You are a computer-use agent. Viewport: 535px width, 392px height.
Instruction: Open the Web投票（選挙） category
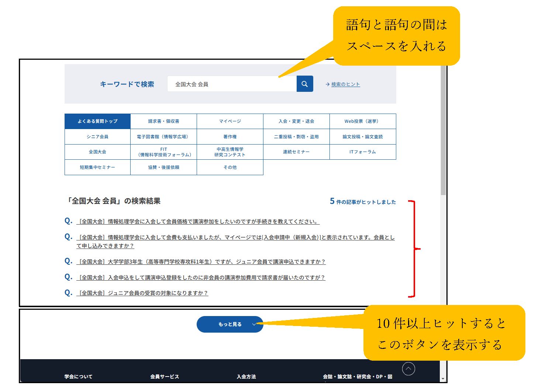(x=362, y=121)
